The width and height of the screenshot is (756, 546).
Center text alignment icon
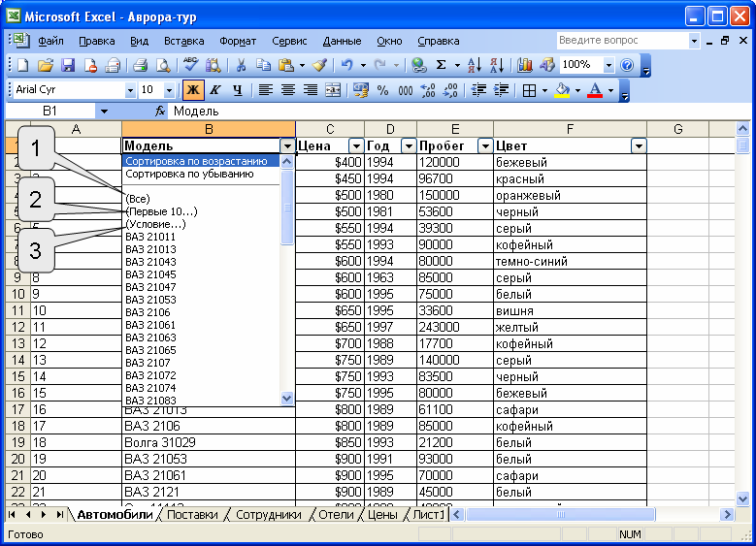tap(288, 90)
